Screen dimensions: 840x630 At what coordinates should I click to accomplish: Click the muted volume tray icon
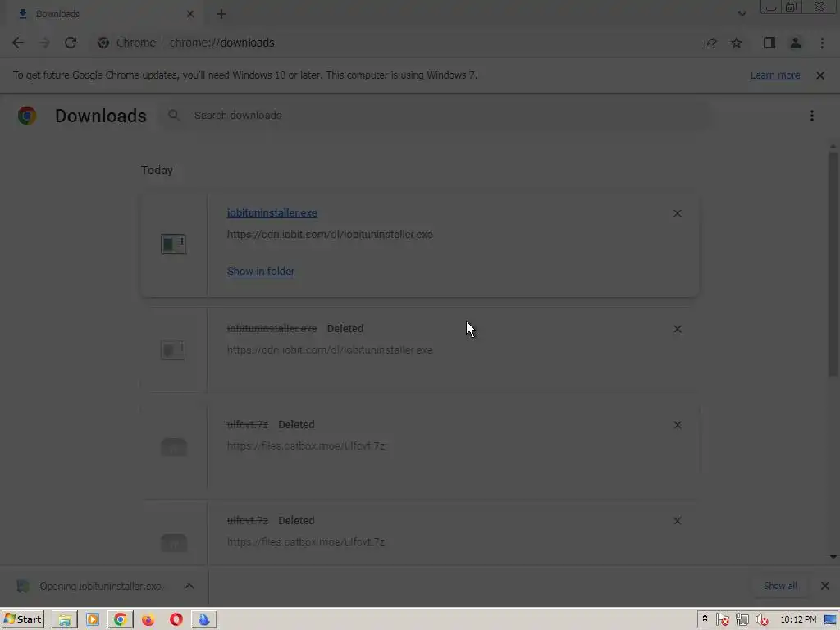pos(762,620)
